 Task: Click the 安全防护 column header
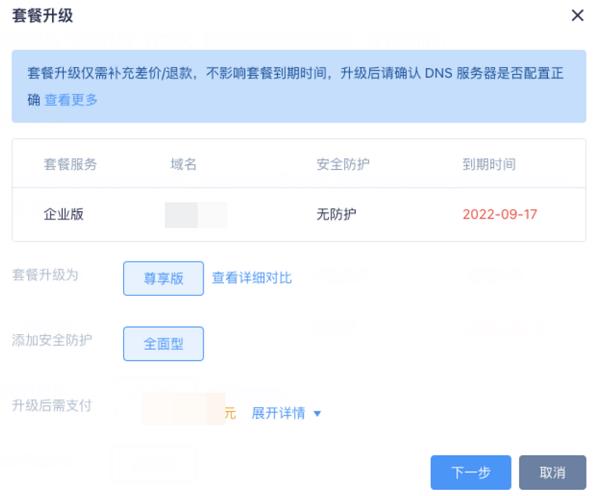click(x=343, y=164)
